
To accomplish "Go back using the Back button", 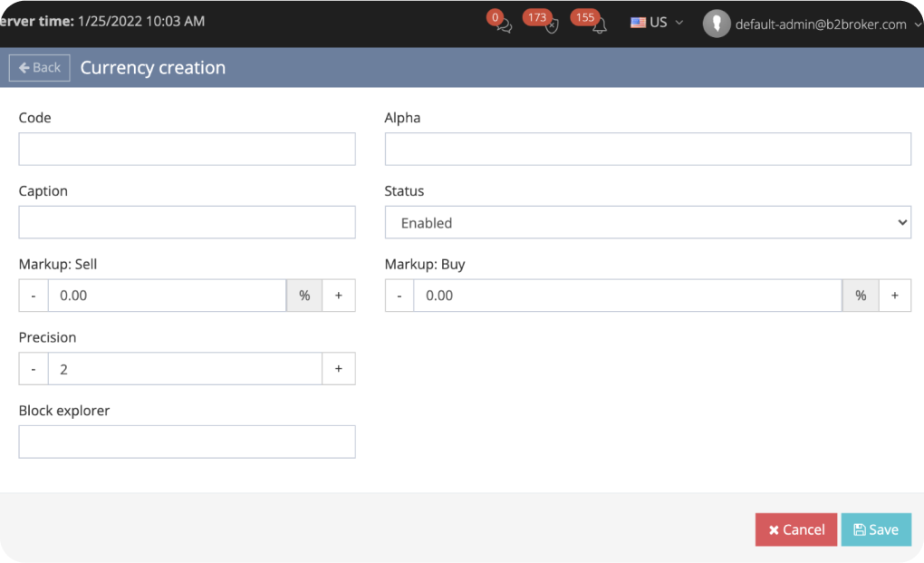I will click(40, 68).
